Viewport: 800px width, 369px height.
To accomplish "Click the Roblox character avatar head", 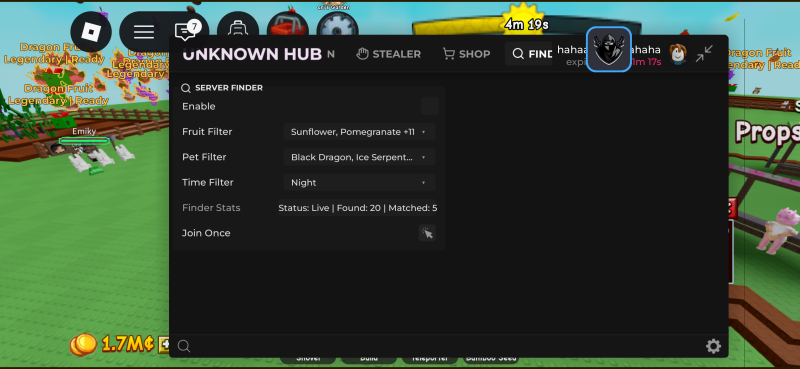I will [678, 54].
